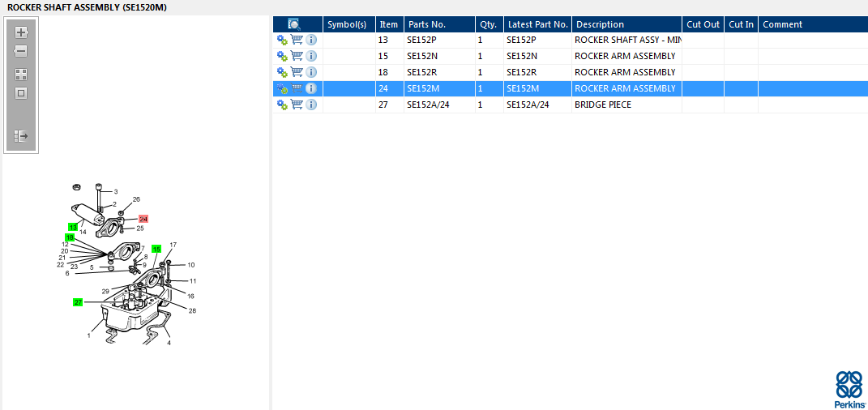Click the Perkins logo
The image size is (868, 410).
click(849, 390)
